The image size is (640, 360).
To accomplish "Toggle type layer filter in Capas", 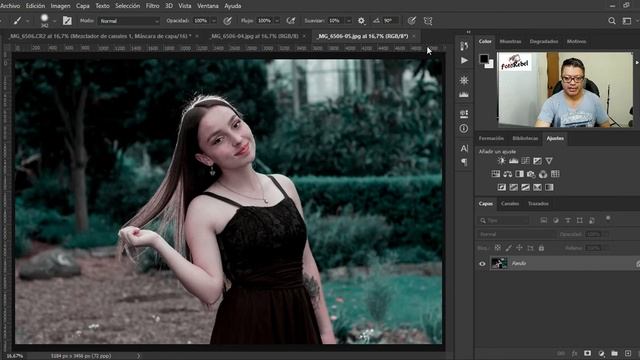I will (x=568, y=220).
